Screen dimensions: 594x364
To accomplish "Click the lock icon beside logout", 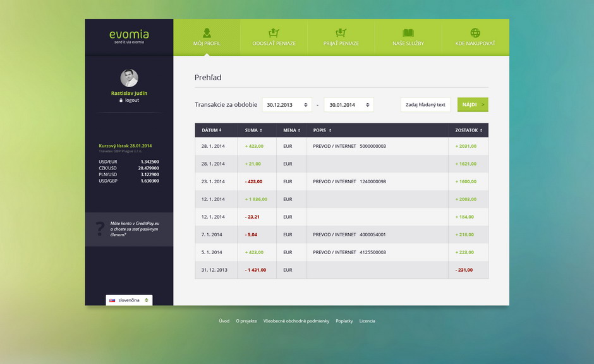I will [x=121, y=100].
